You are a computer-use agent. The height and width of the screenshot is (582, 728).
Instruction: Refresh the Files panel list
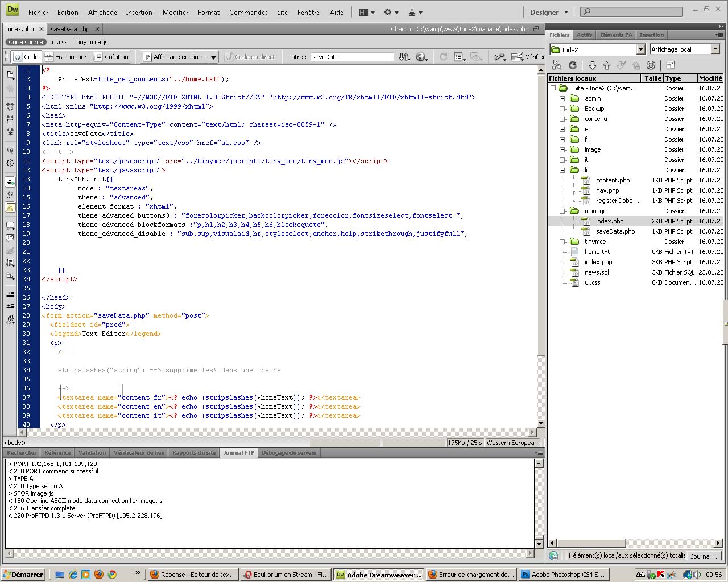coord(573,65)
